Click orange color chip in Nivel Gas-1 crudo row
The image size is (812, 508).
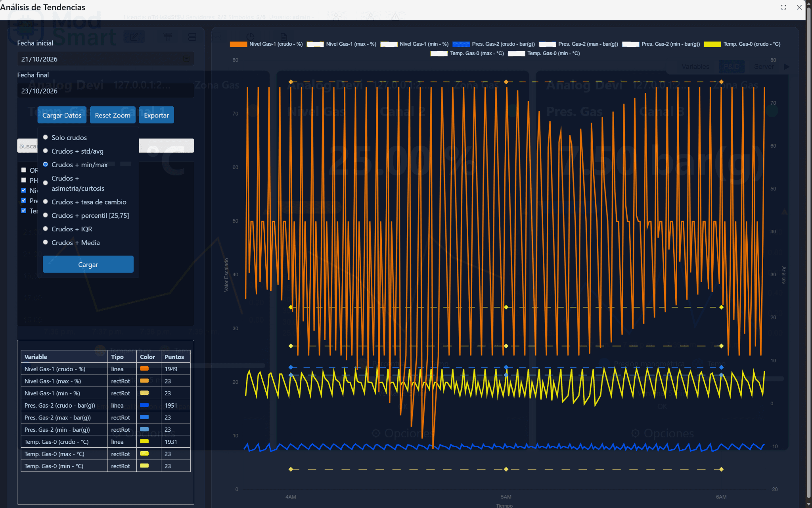click(x=144, y=369)
